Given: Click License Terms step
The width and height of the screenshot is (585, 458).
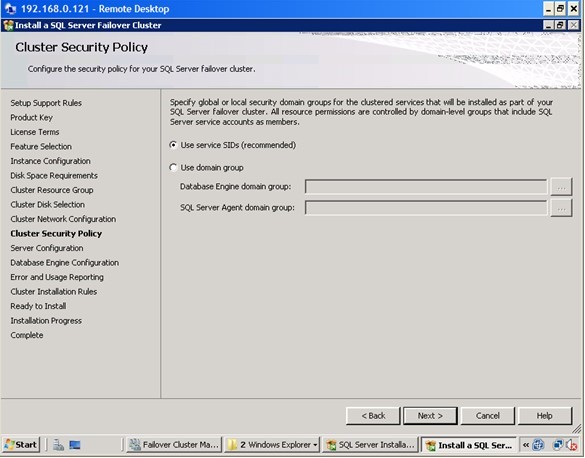Looking at the screenshot, I should click(x=35, y=132).
